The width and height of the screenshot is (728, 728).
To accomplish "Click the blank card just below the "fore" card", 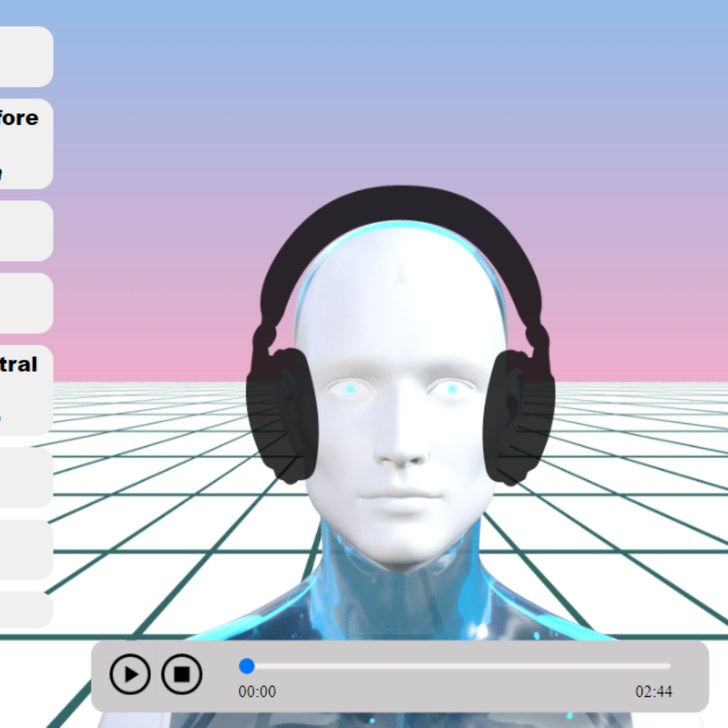I will (26, 231).
